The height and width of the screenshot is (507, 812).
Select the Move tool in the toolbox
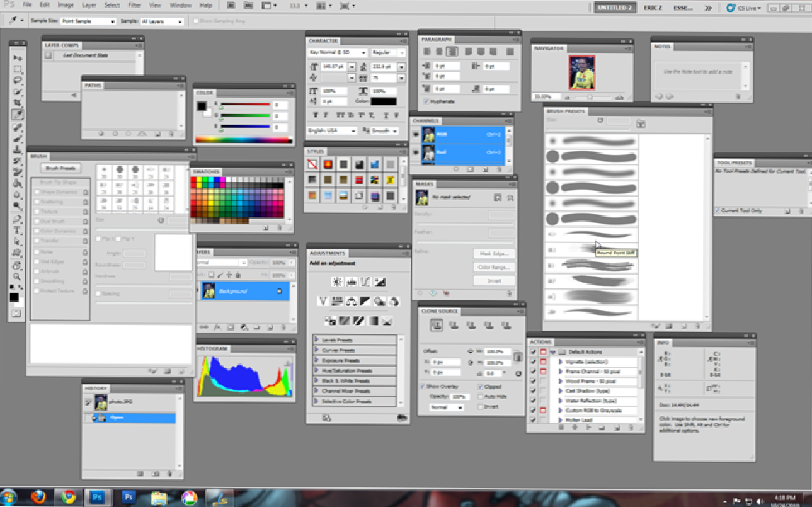click(18, 57)
